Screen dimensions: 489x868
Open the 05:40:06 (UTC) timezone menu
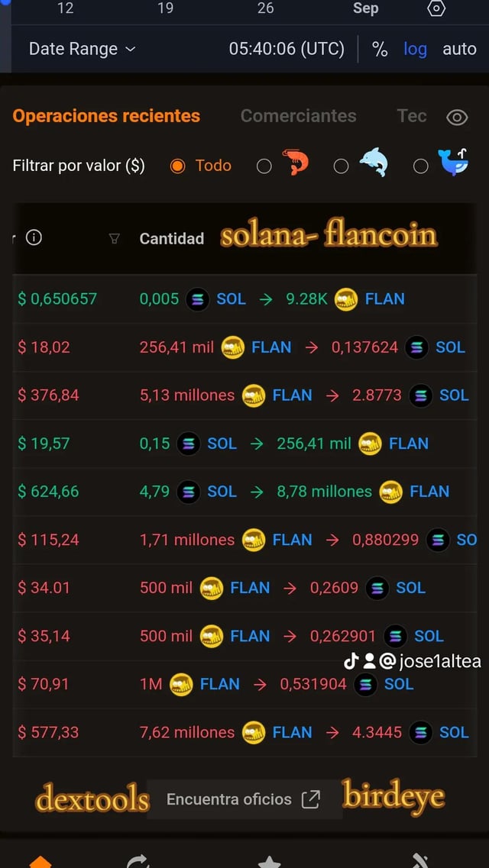pyautogui.click(x=287, y=49)
